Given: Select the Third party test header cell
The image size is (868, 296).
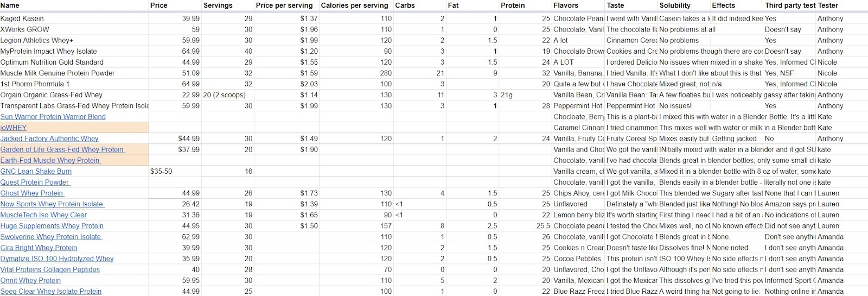Looking at the screenshot, I should tap(790, 5).
